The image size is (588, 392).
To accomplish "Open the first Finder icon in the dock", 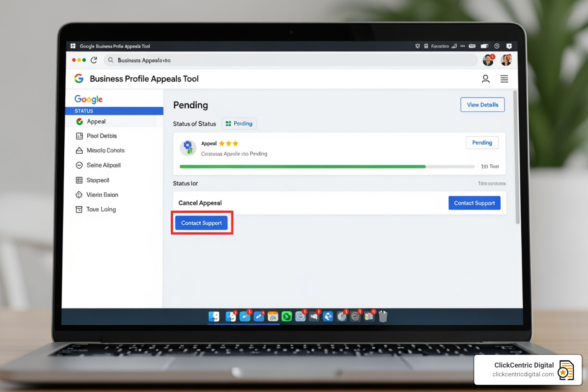I will (214, 316).
